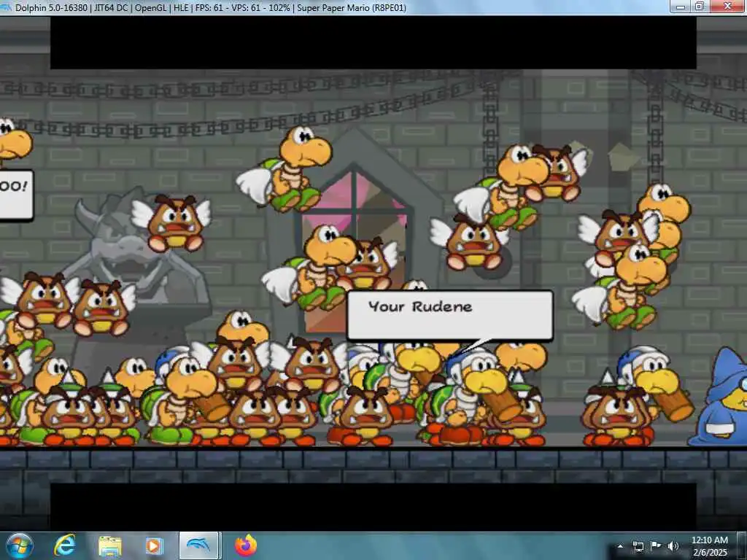
Task: Open Windows Media Player from the taskbar
Action: (153, 546)
